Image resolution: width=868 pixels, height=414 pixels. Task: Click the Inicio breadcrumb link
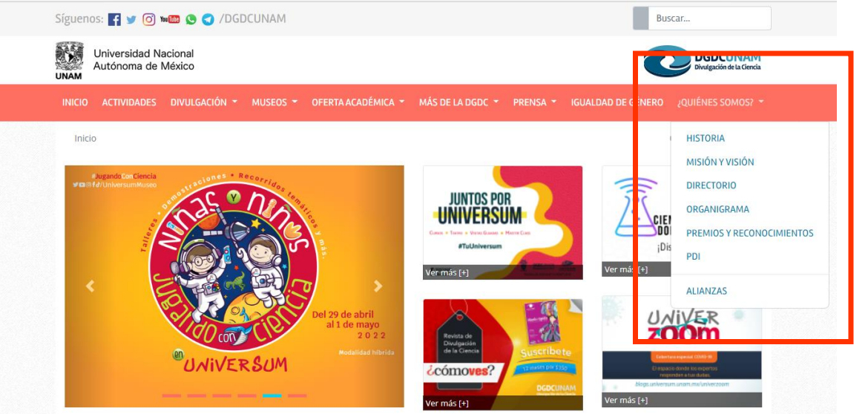85,138
